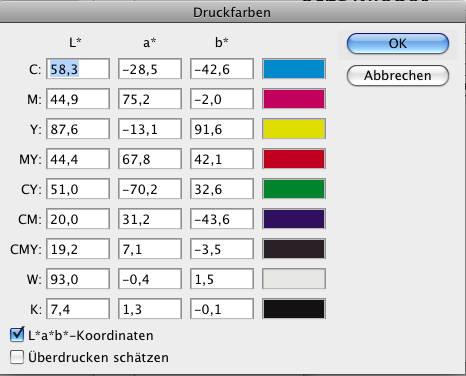This screenshot has width=466, height=376.
Task: Confirm the dialog with the OK button
Action: point(398,43)
